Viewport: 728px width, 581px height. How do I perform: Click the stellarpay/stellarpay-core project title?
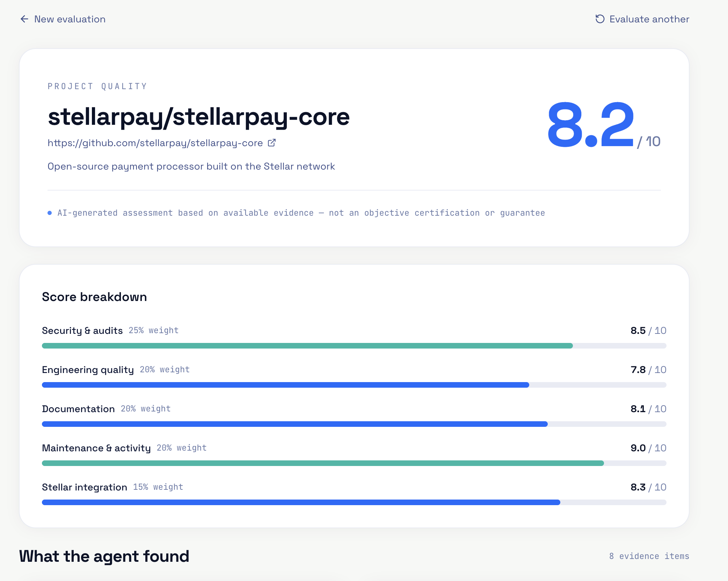tap(199, 117)
